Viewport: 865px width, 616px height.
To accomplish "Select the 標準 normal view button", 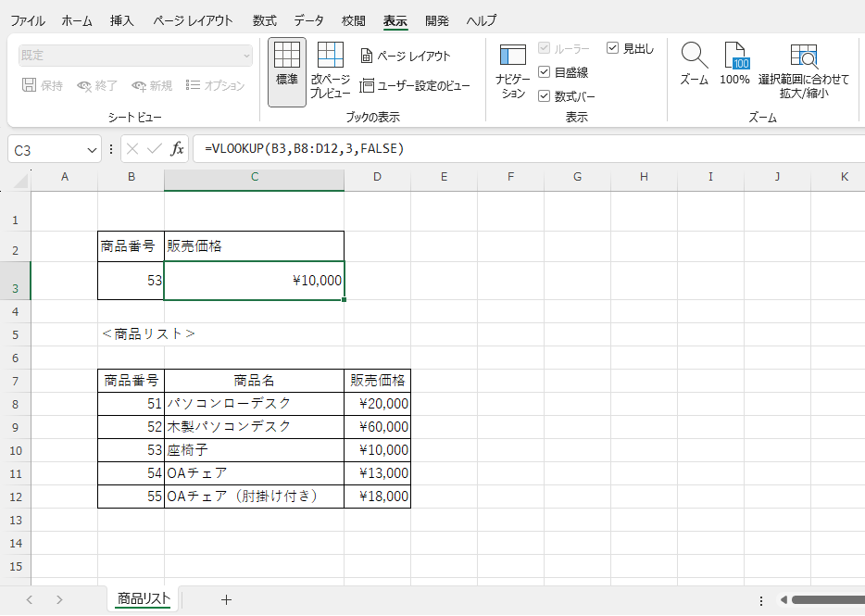I will (x=287, y=72).
